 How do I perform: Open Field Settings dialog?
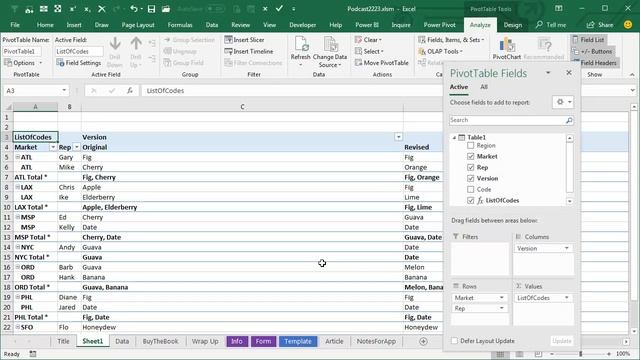(79, 63)
